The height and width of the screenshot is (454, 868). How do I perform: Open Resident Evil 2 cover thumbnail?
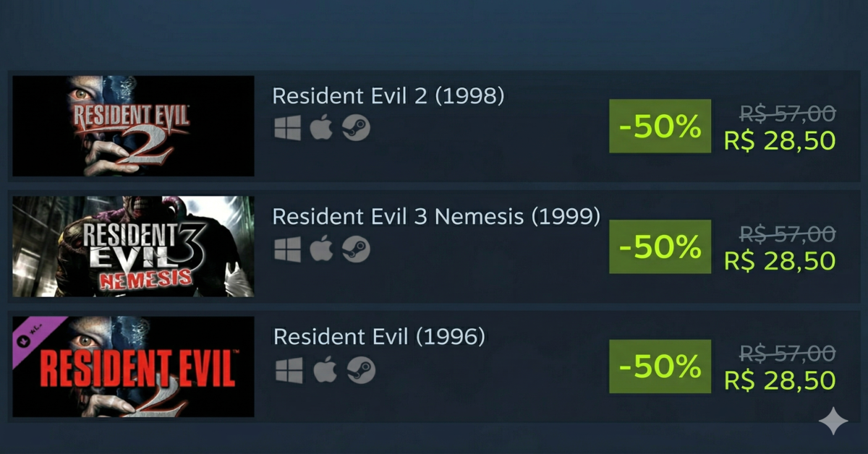(133, 126)
